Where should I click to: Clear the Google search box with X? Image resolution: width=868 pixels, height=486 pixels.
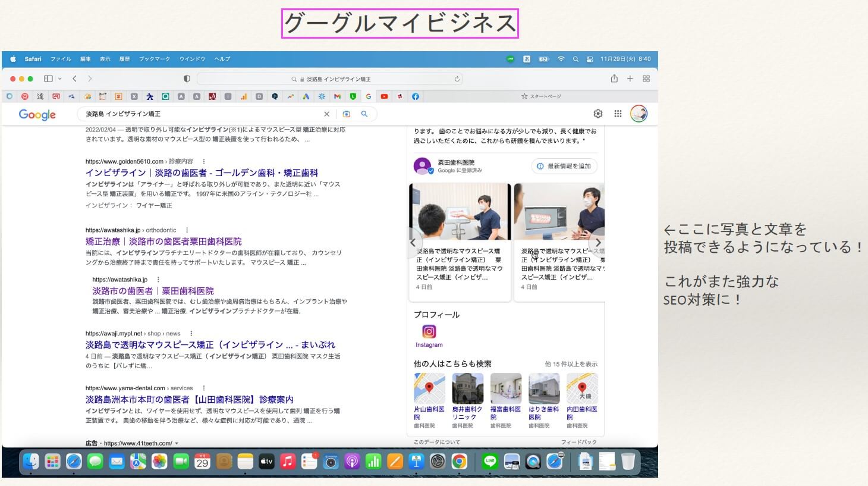(x=326, y=114)
